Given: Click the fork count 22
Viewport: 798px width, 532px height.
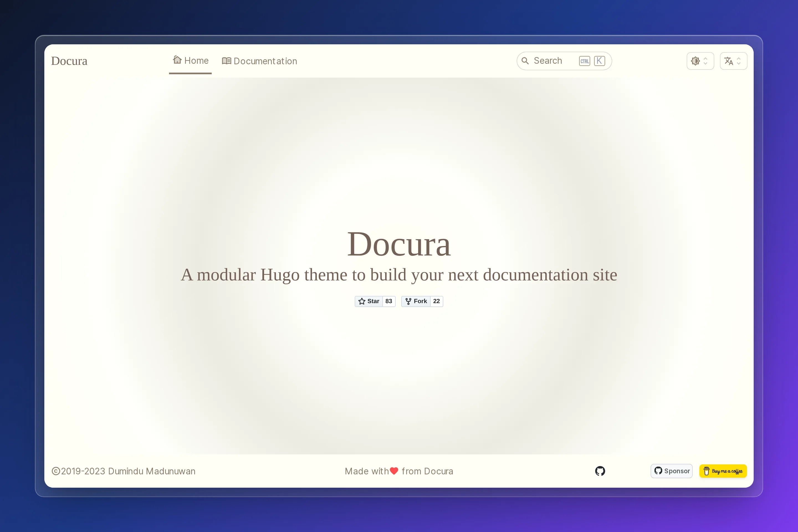Looking at the screenshot, I should click(x=437, y=301).
